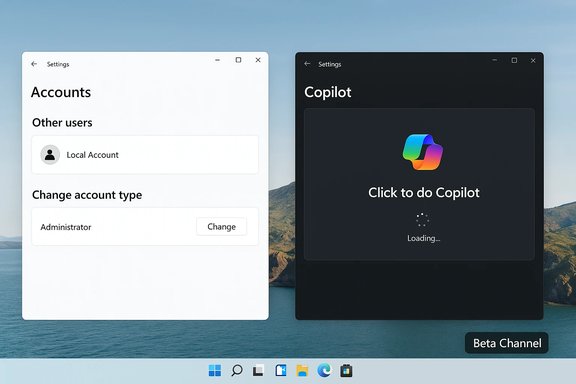Click the Copilot page title
The image size is (576, 384).
328,92
